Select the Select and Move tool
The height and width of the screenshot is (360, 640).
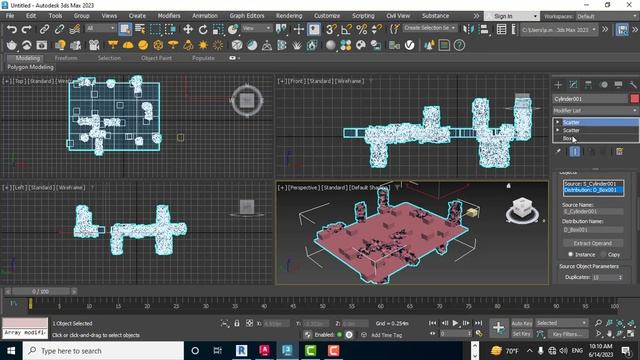188,29
